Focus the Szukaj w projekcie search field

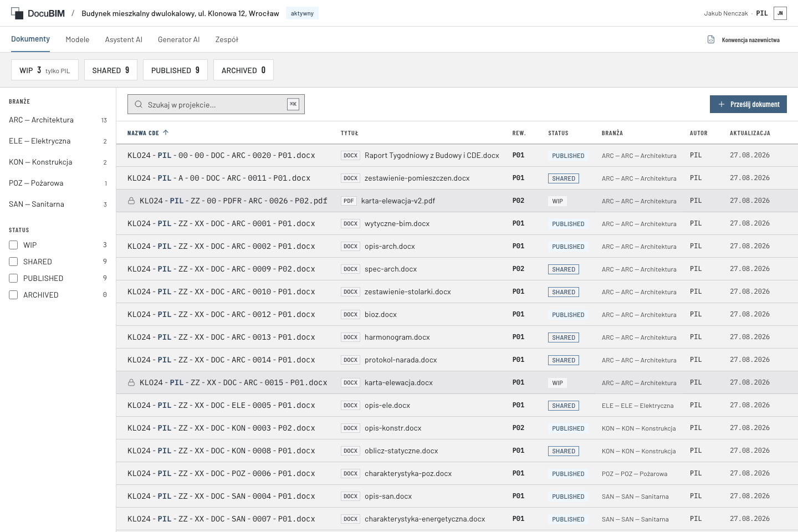pos(216,104)
